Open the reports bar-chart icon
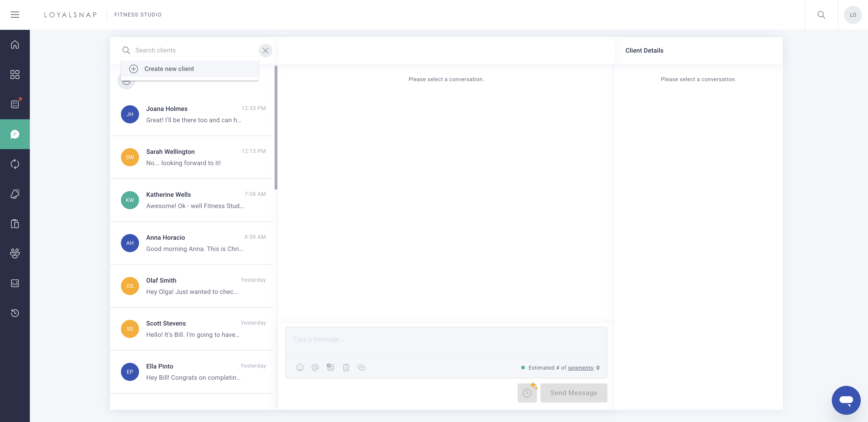This screenshot has height=422, width=868. coord(15,283)
